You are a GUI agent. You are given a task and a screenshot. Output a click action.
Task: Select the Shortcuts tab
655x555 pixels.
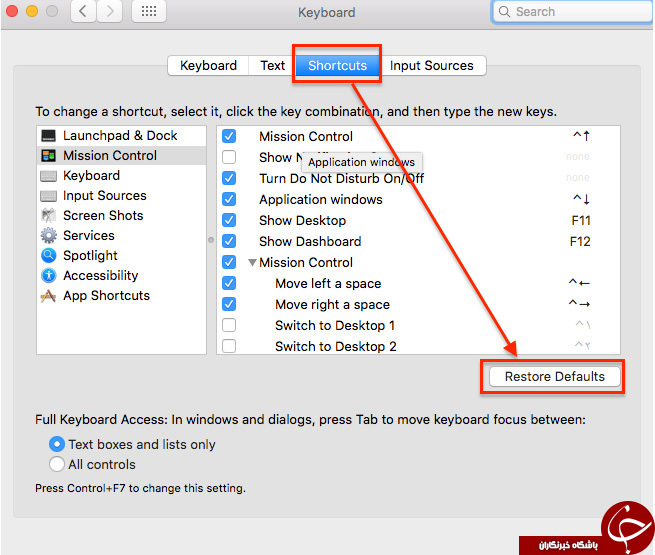[x=337, y=66]
